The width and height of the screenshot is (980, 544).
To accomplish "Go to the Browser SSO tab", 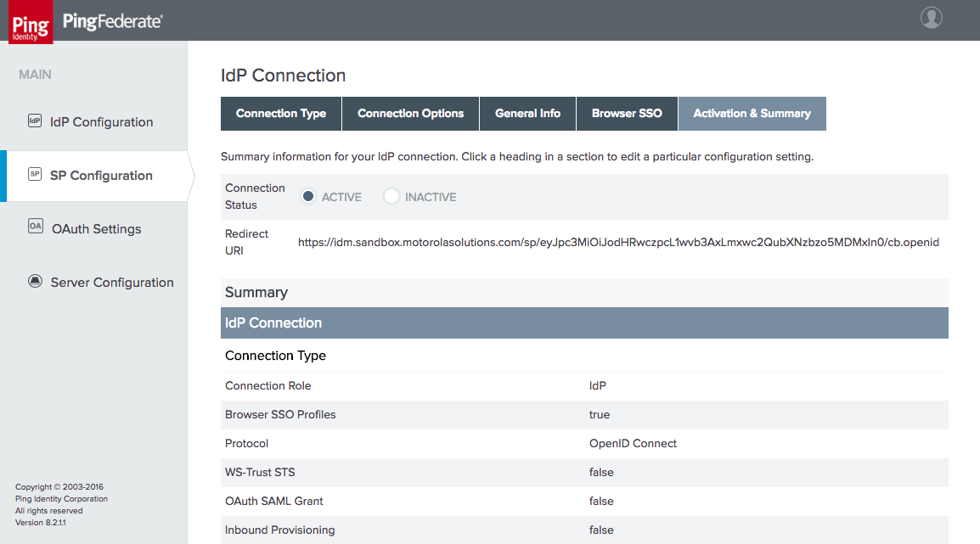I will pyautogui.click(x=627, y=114).
